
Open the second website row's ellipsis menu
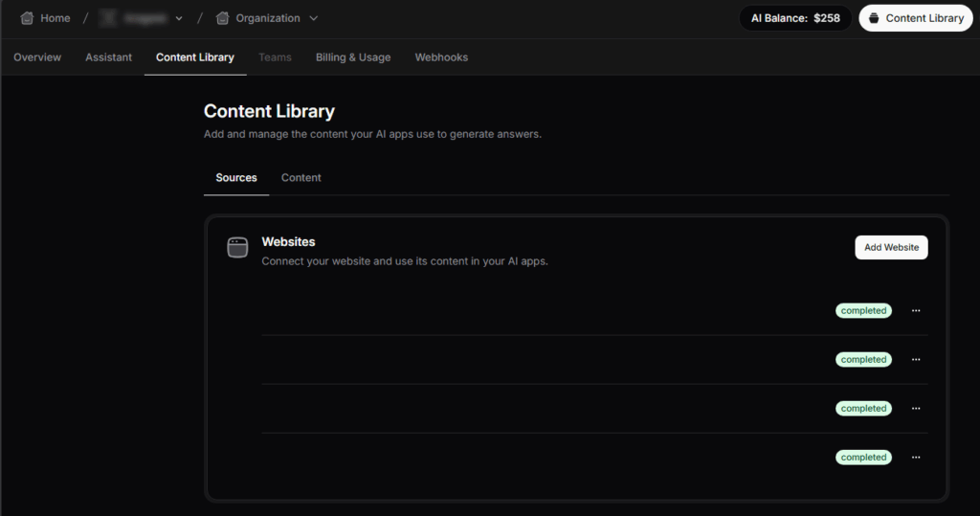(916, 360)
